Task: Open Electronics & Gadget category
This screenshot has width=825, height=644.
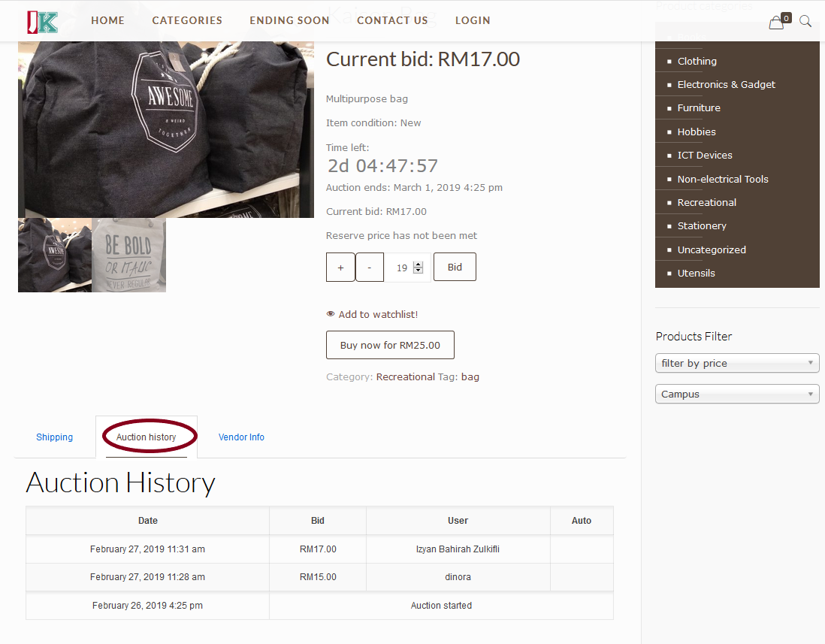Action: coord(726,84)
